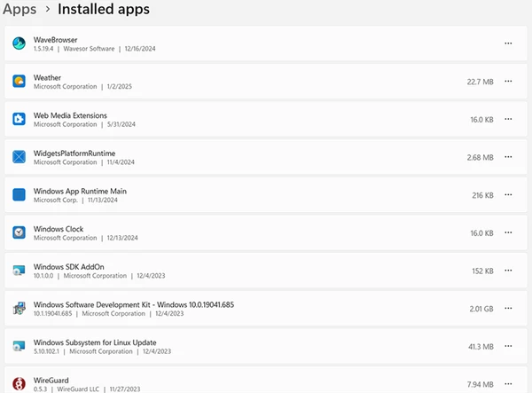
Task: Click the Weather app icon
Action: tap(19, 81)
